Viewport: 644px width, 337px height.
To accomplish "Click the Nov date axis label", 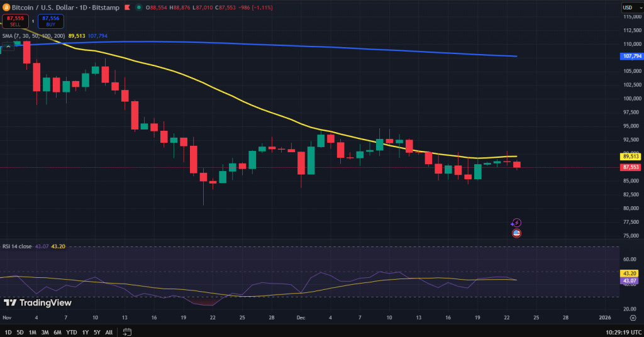I will point(7,318).
